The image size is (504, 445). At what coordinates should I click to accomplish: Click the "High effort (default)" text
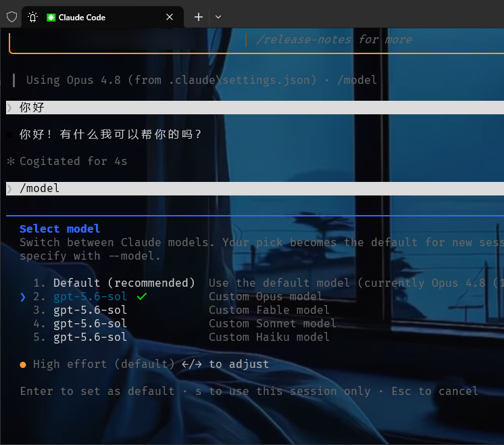(104, 365)
